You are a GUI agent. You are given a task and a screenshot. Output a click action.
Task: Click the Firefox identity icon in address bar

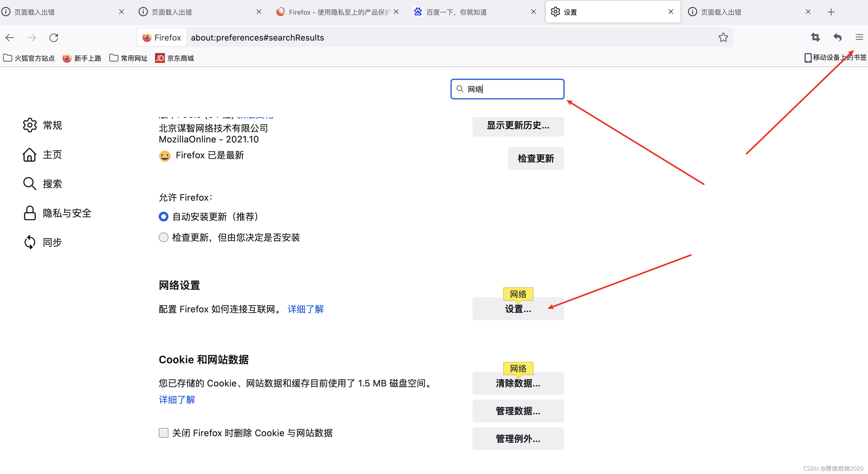pos(162,38)
